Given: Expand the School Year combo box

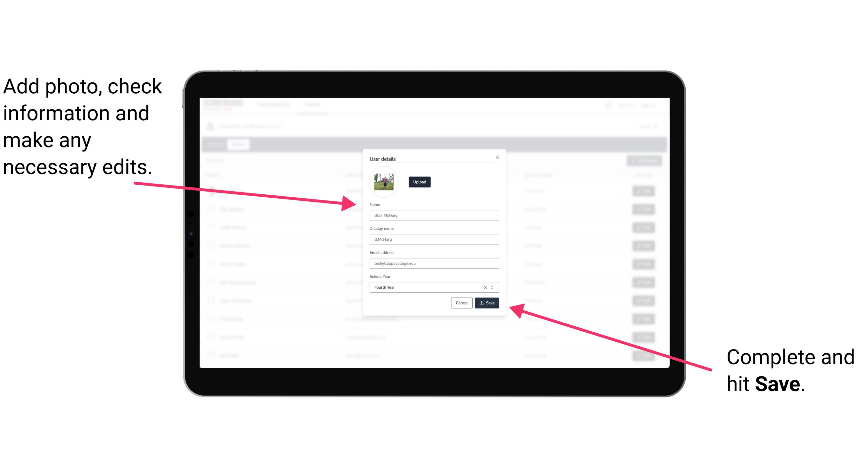Looking at the screenshot, I should coord(493,287).
